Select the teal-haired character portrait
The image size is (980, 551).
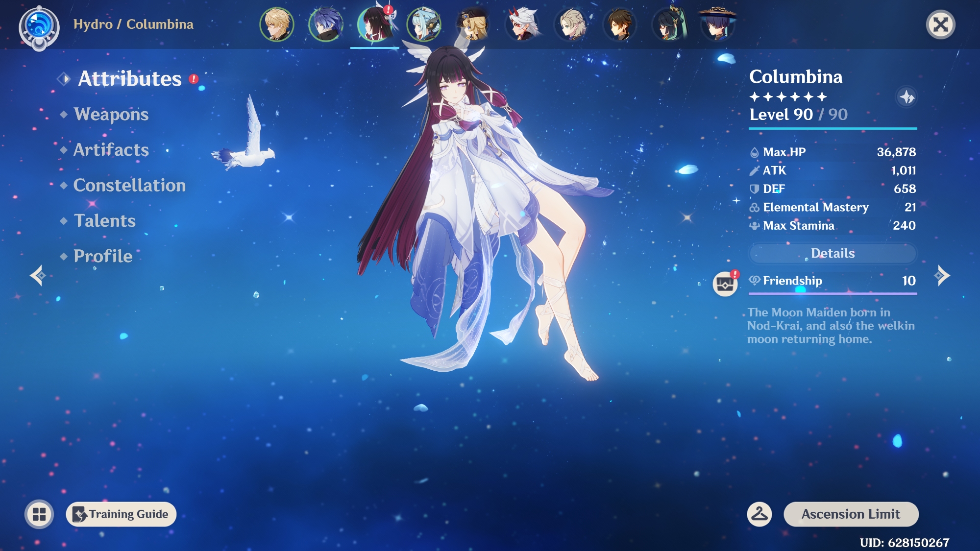[424, 24]
